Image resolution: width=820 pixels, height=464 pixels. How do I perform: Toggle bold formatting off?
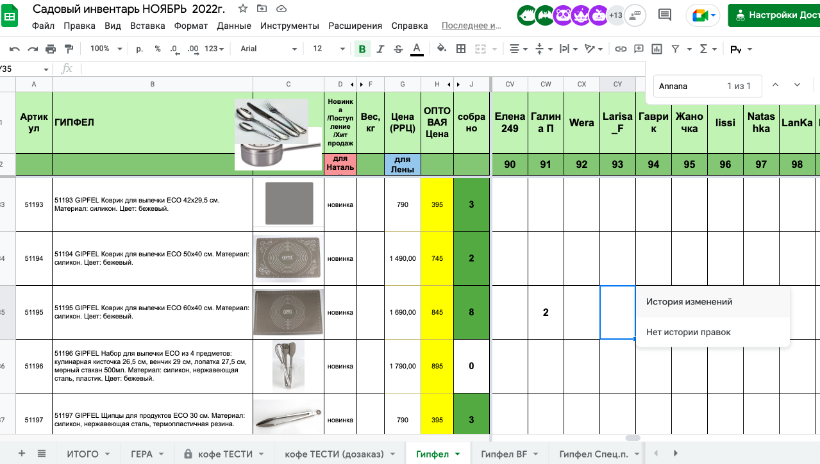[x=362, y=48]
